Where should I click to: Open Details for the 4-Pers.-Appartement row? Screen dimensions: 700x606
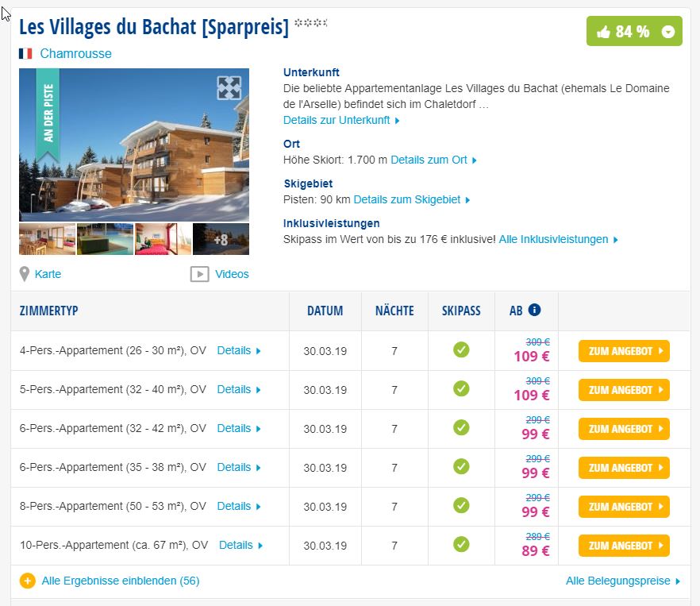click(x=235, y=349)
